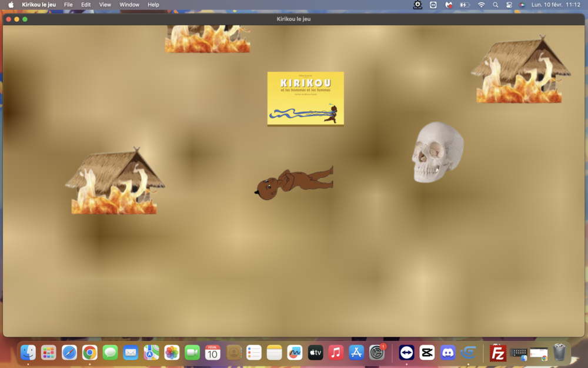Open the date and time Lun. 10 févr. 11:12
588x368 pixels.
click(x=556, y=5)
